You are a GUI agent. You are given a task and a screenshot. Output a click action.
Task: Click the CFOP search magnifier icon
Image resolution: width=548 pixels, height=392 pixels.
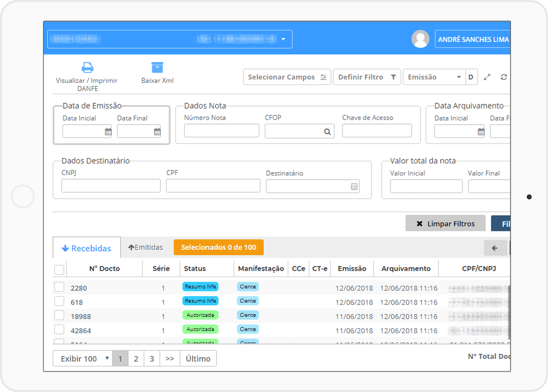coord(327,132)
